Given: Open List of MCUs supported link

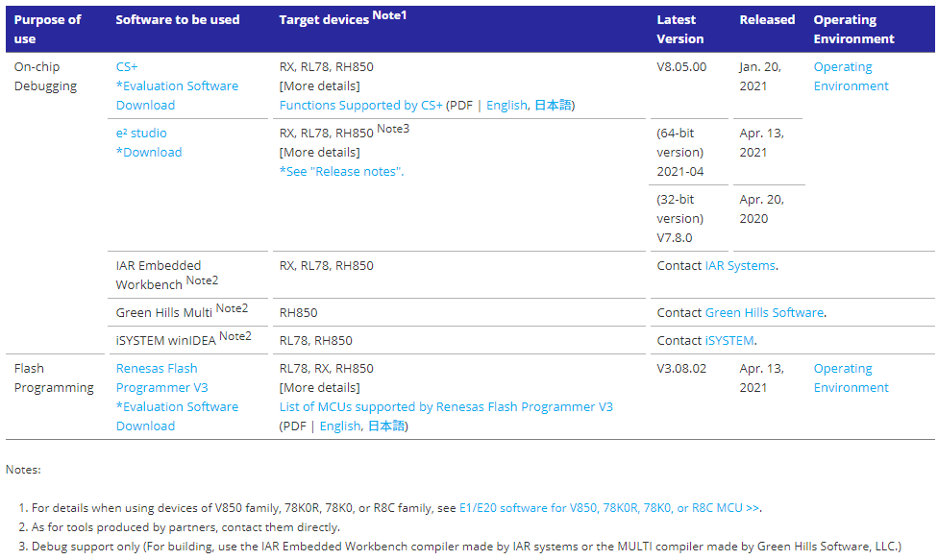Looking at the screenshot, I should (446, 407).
